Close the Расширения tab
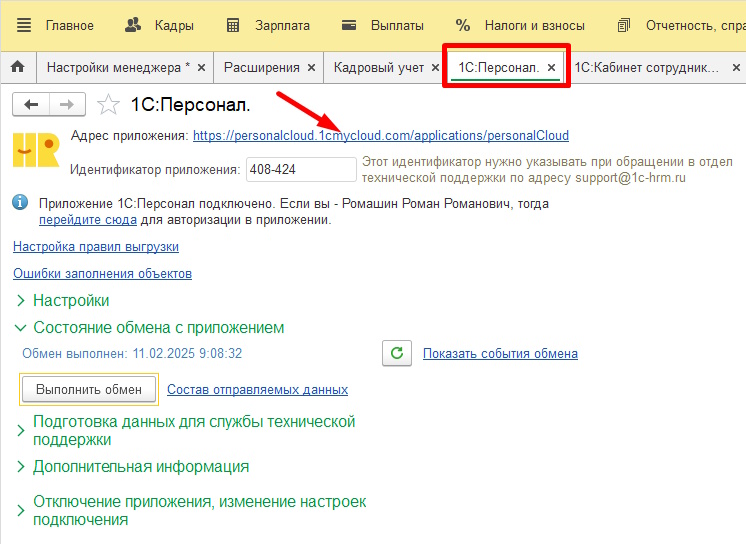 pos(311,68)
